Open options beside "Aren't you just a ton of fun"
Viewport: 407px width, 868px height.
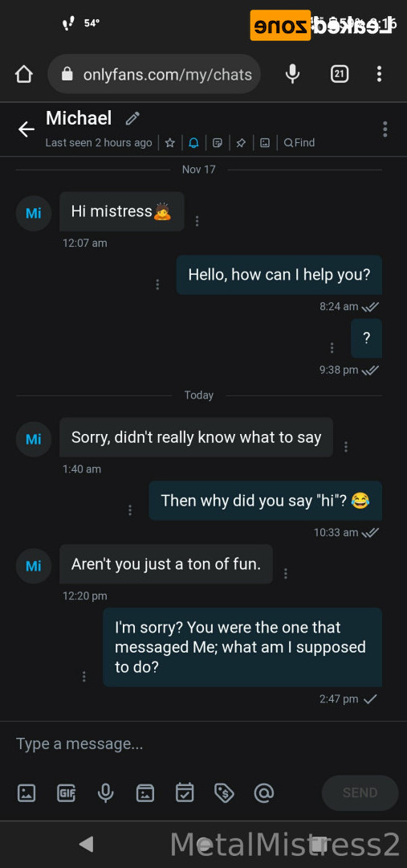click(x=285, y=574)
